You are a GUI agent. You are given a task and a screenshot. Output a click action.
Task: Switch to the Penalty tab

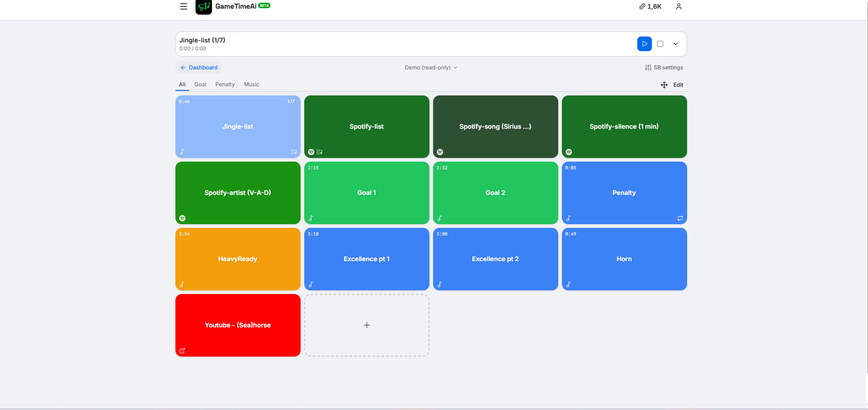coord(225,84)
